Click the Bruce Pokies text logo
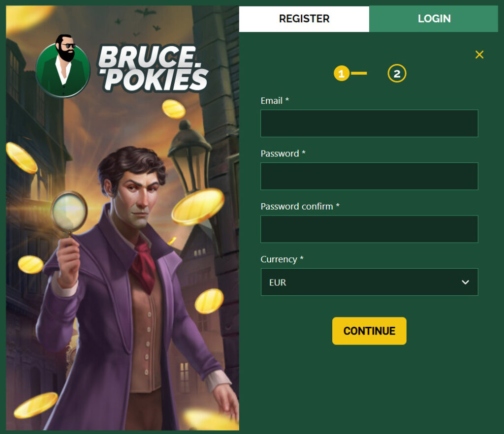Screen dimensions: 504x434 pyautogui.click(x=153, y=68)
